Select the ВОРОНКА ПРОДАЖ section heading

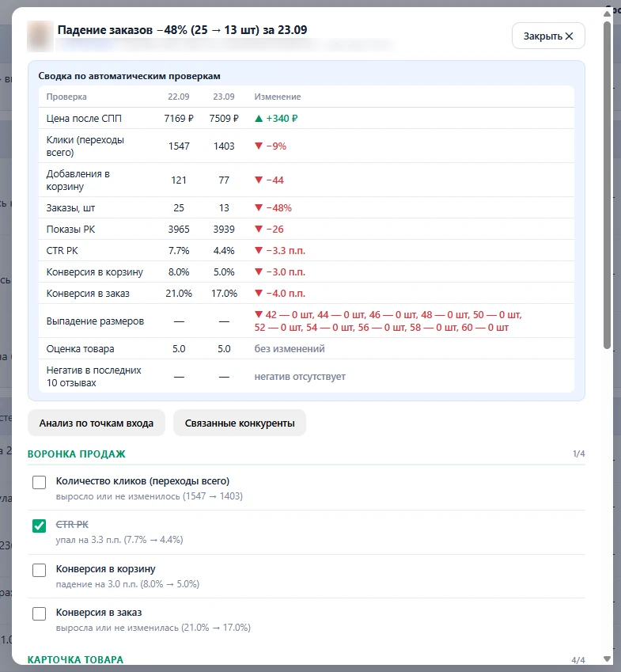(x=77, y=454)
